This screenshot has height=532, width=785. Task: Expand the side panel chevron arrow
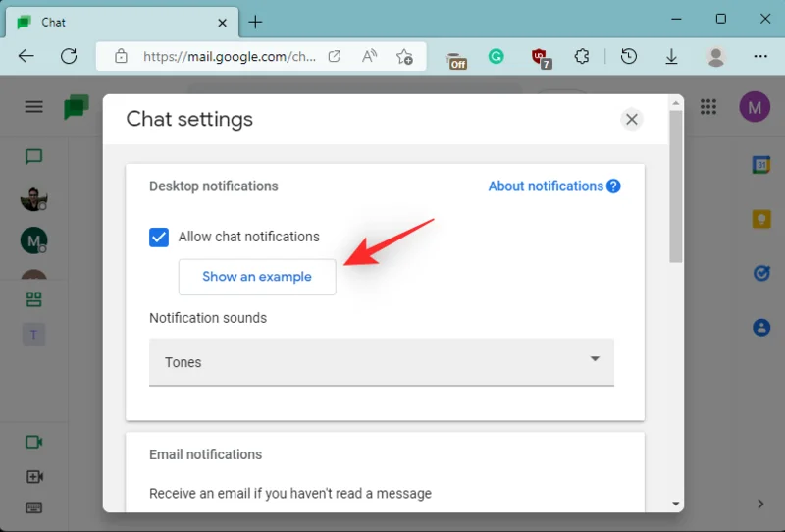click(760, 504)
